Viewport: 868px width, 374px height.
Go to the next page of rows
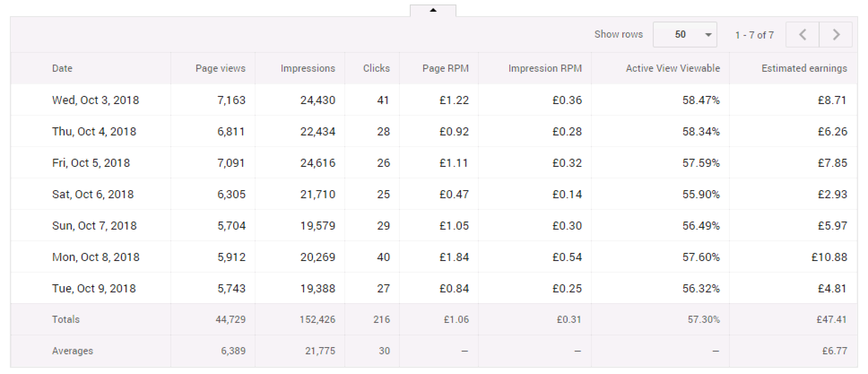click(836, 35)
